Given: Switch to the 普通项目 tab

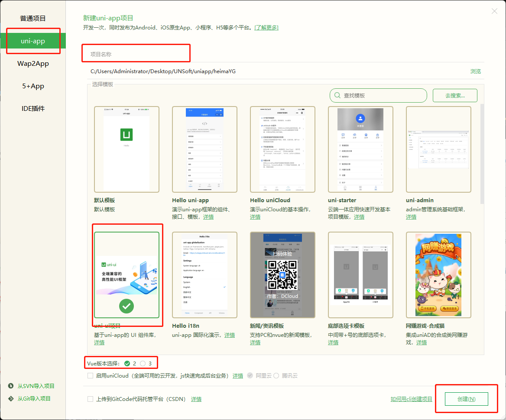Looking at the screenshot, I should (33, 19).
